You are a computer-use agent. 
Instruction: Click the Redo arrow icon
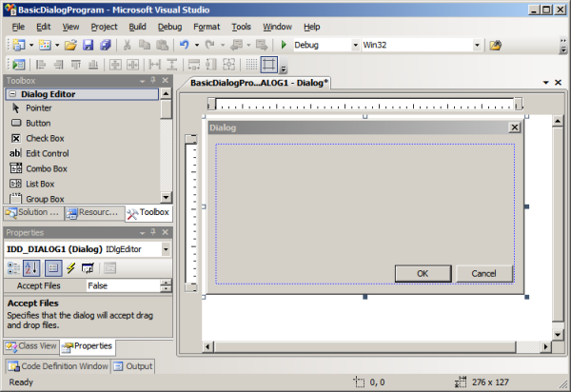click(209, 45)
